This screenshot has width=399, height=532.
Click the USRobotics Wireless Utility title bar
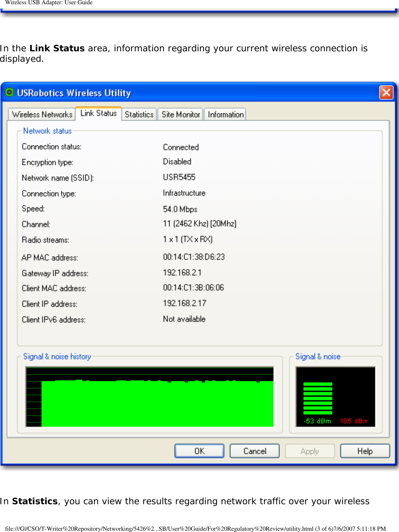tap(198, 93)
